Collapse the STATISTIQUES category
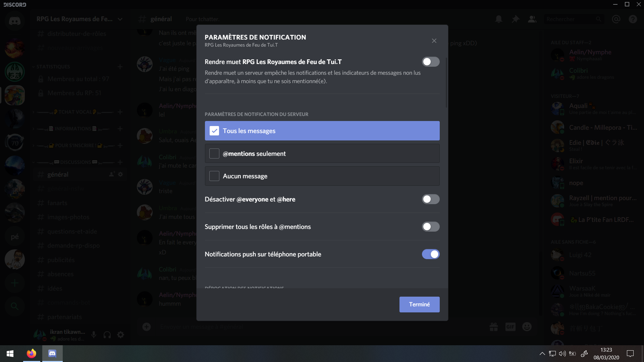Viewport: 644px width, 362px height. pyautogui.click(x=53, y=67)
